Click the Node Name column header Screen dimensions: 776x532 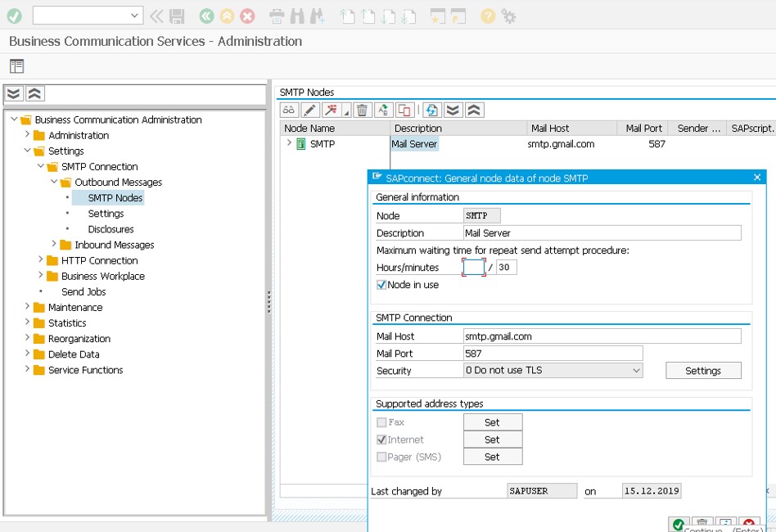[335, 128]
